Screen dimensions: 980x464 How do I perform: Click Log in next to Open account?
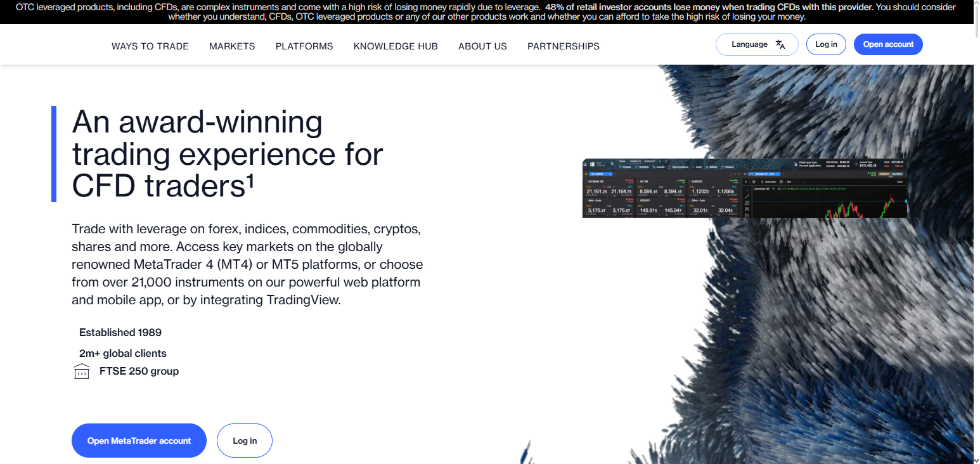(826, 44)
